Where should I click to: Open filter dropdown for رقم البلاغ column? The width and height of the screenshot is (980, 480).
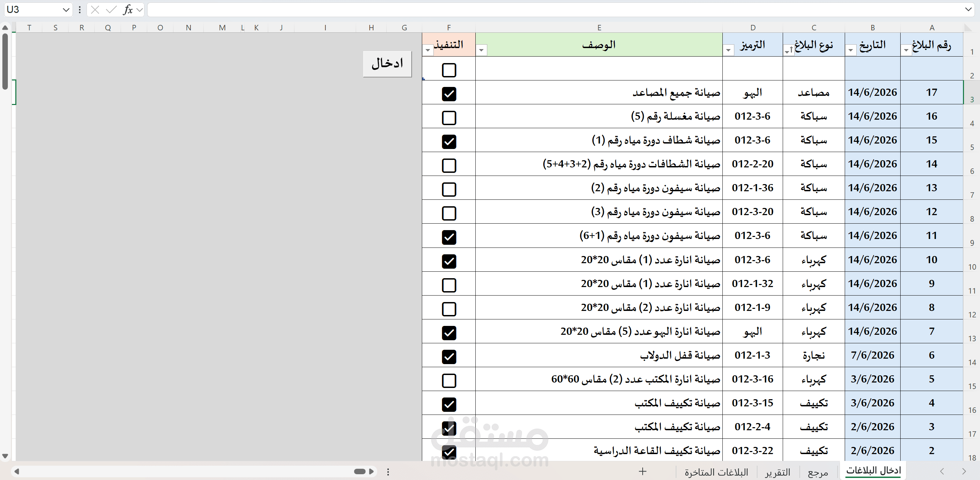[x=906, y=50]
